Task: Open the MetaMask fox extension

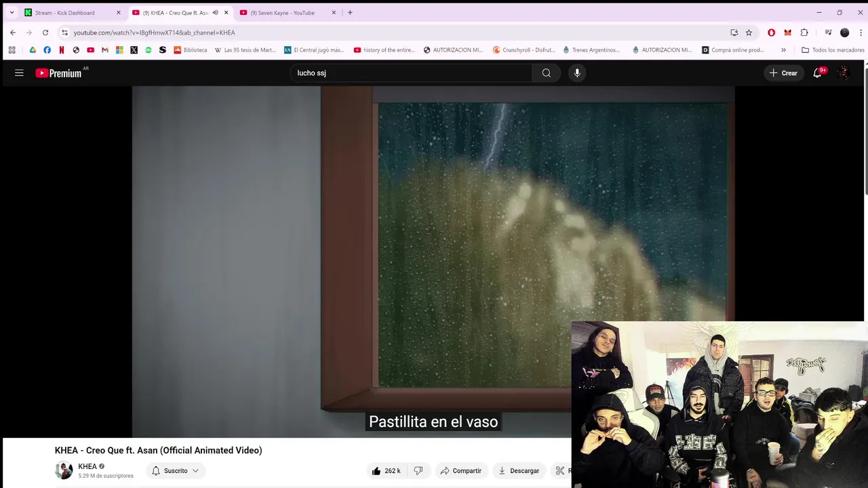Action: (787, 33)
